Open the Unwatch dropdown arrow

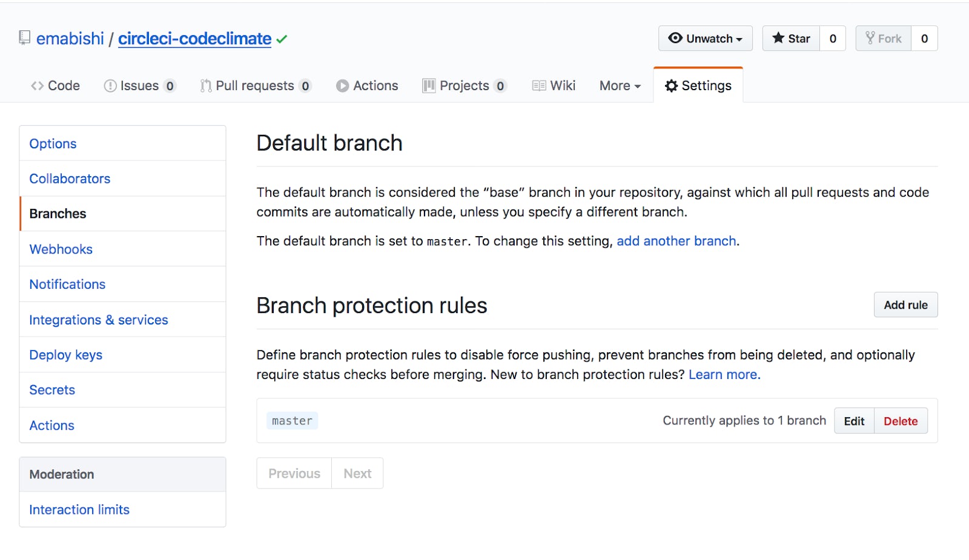point(739,39)
